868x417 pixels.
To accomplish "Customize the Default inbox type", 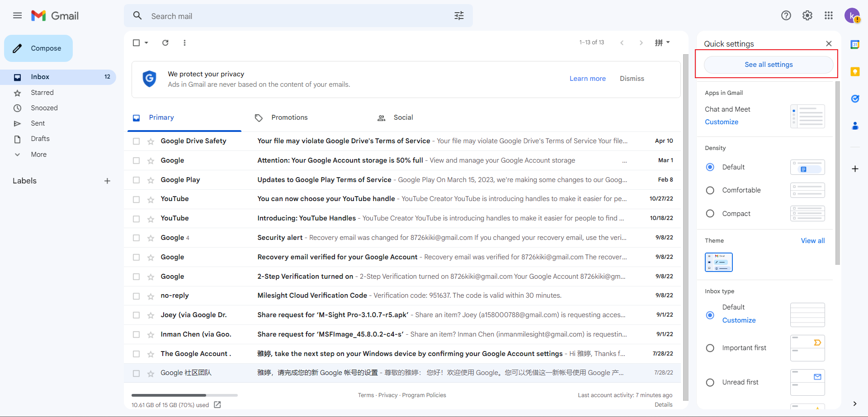I will point(739,320).
